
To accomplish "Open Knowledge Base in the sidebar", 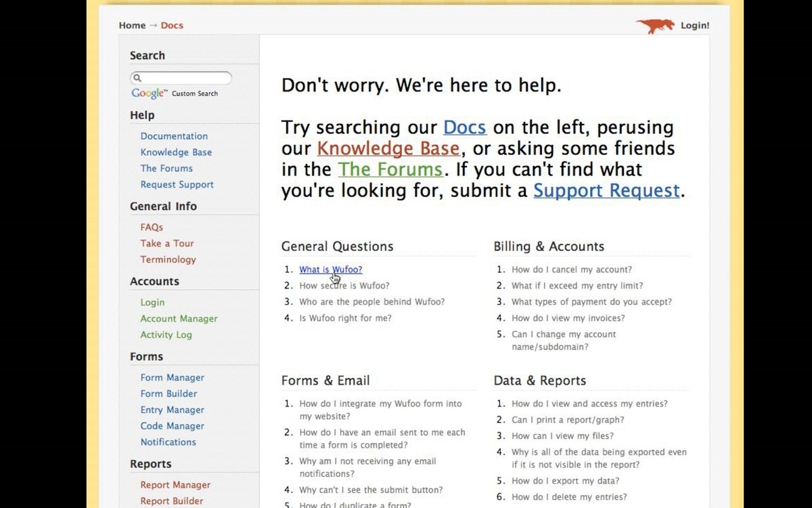I will (x=176, y=152).
